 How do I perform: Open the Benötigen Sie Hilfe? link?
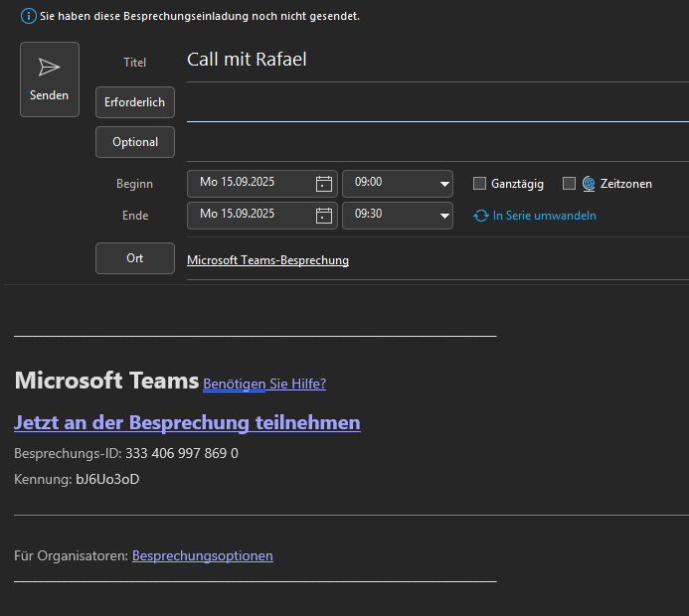click(x=264, y=384)
